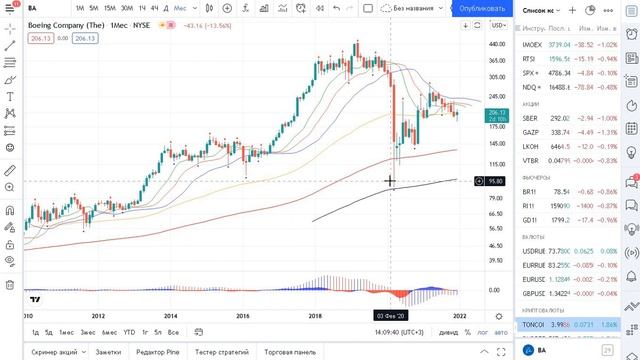
Task: Select the Text annotation tool
Action: [x=10, y=96]
